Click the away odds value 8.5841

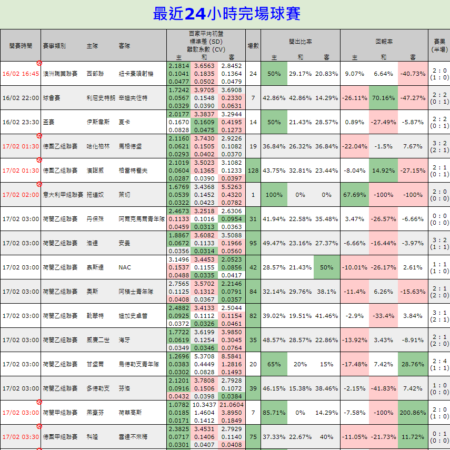point(231,357)
